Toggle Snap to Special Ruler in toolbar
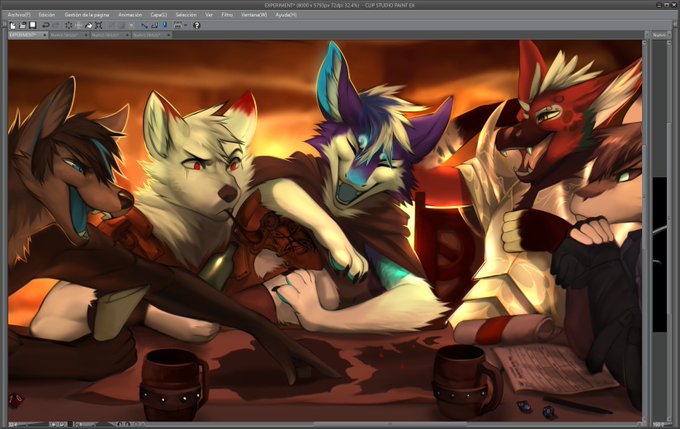 pos(154,26)
